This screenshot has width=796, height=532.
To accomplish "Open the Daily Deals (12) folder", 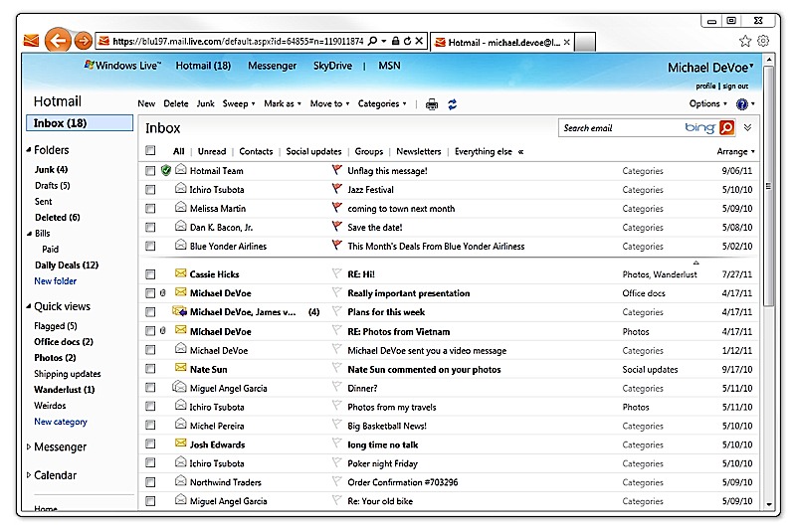I will (x=67, y=265).
